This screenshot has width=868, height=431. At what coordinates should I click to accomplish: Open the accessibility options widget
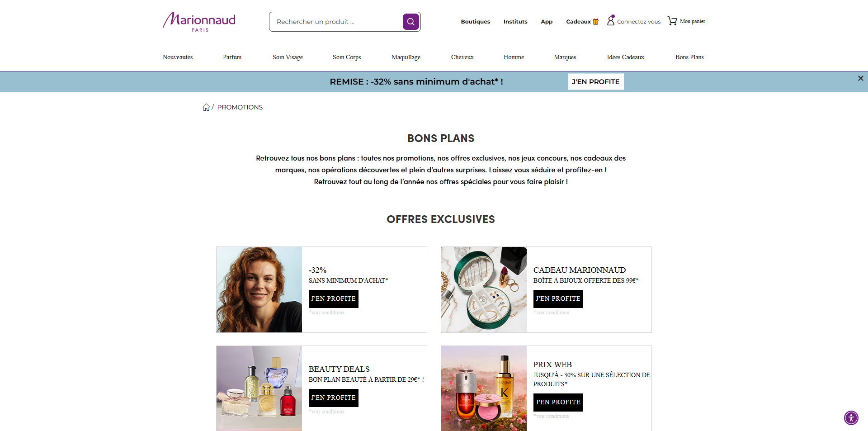click(x=851, y=417)
